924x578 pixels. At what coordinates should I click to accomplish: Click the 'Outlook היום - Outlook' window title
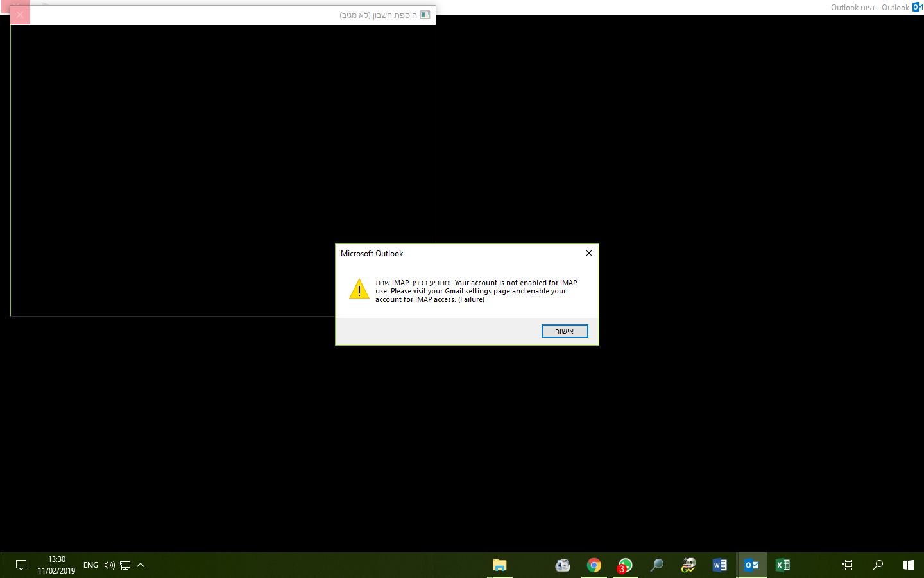[x=870, y=8]
